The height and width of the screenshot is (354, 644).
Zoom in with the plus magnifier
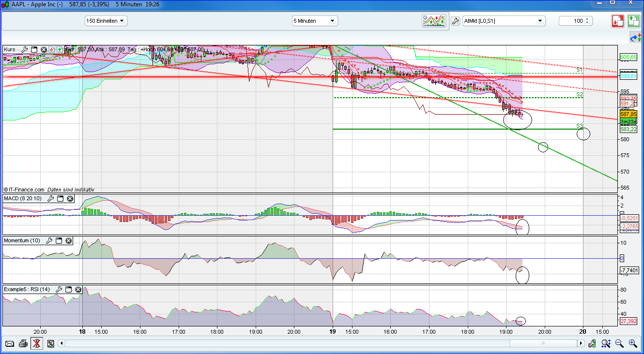coord(631,343)
